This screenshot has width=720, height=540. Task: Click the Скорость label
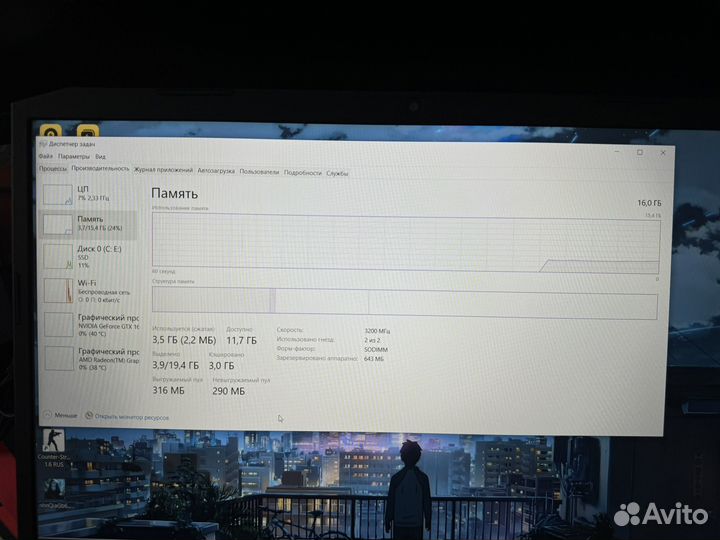290,330
